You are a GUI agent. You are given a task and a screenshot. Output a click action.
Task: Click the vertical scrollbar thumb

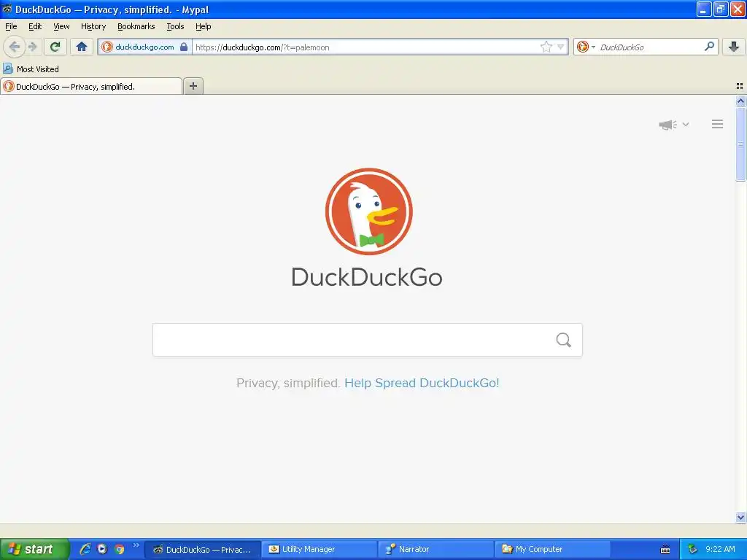[x=740, y=144]
